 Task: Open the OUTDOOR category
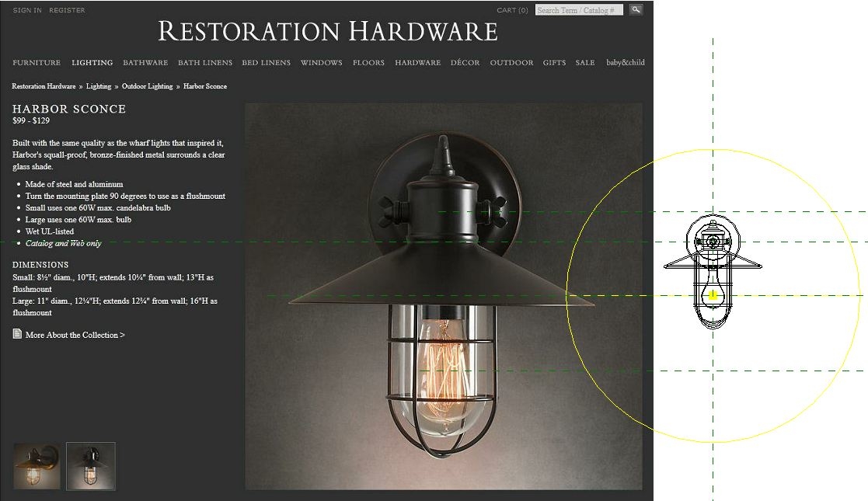[x=511, y=62]
